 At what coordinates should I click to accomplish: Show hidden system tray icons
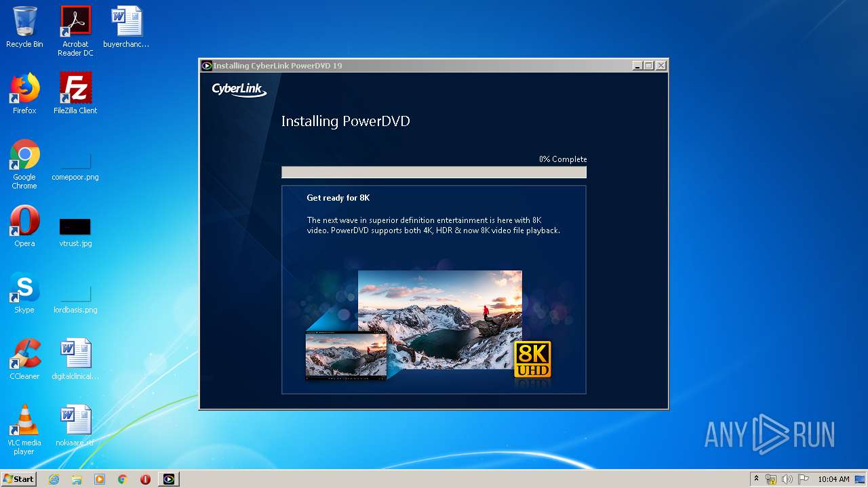coord(756,479)
